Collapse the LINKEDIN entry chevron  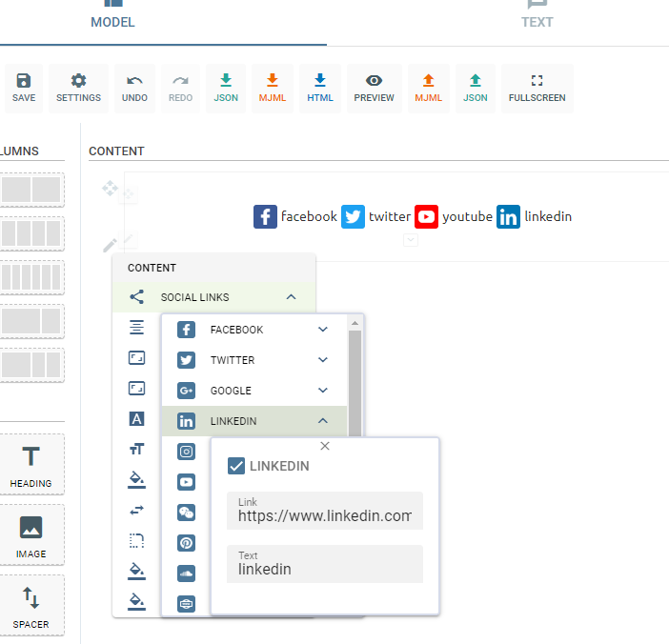pos(323,421)
